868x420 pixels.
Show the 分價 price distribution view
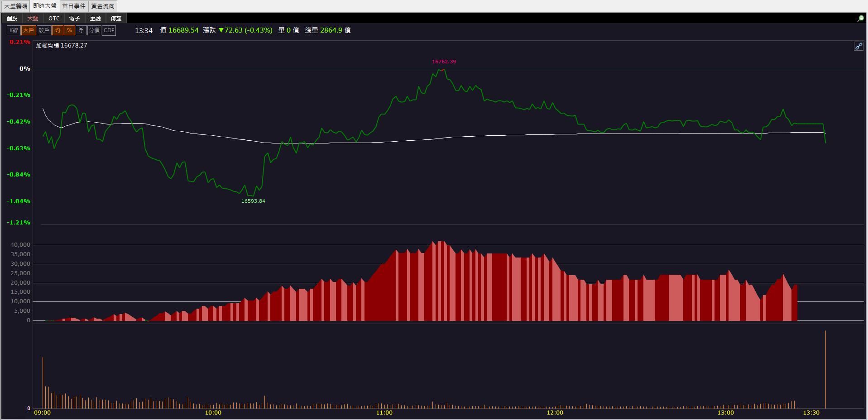94,30
